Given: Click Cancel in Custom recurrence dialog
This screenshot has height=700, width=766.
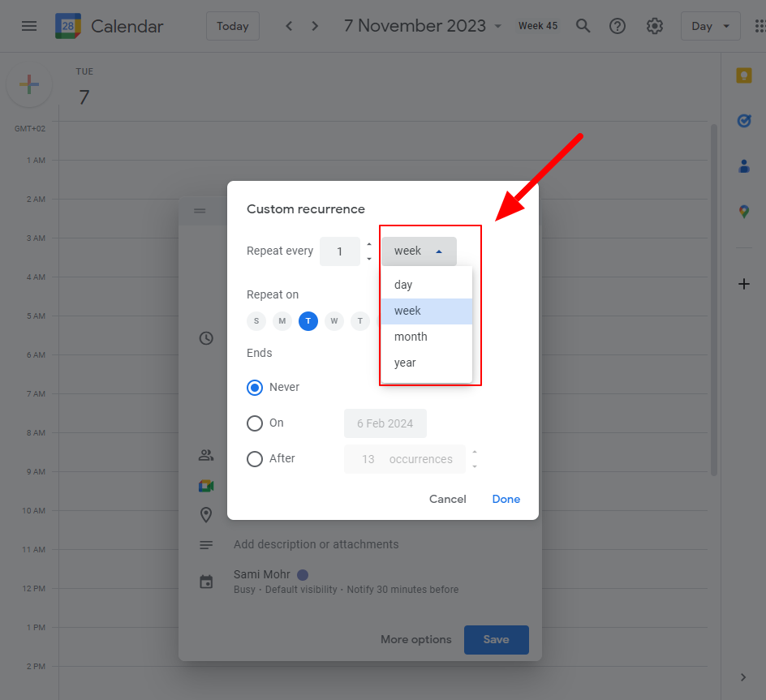Looking at the screenshot, I should click(x=447, y=500).
